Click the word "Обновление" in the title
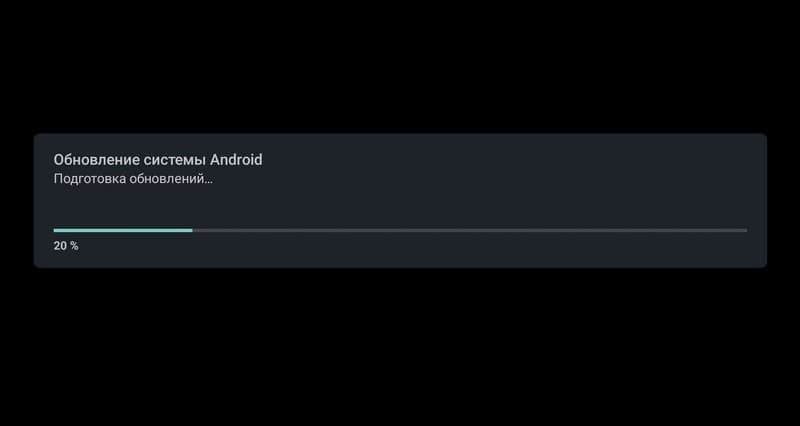Image resolution: width=800 pixels, height=426 pixels. click(96, 160)
